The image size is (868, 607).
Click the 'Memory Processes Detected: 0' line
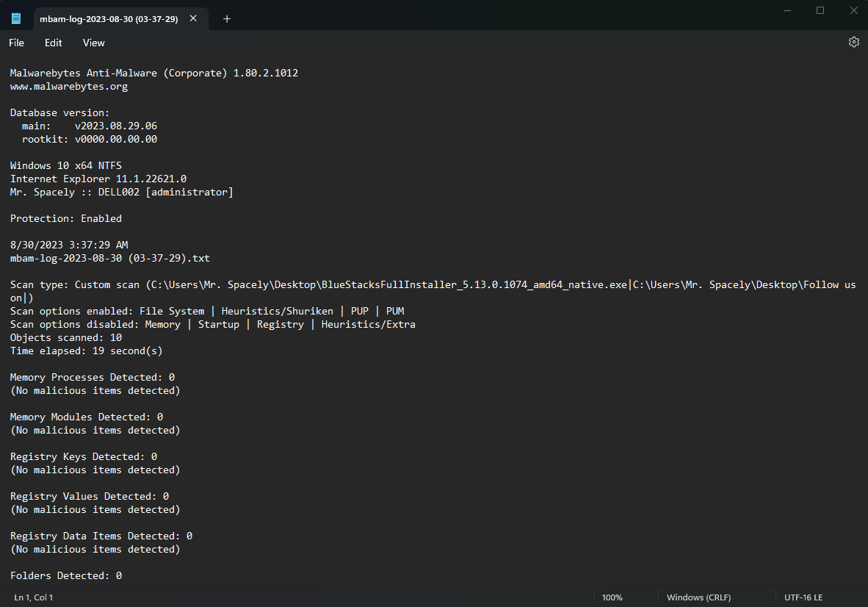93,377
